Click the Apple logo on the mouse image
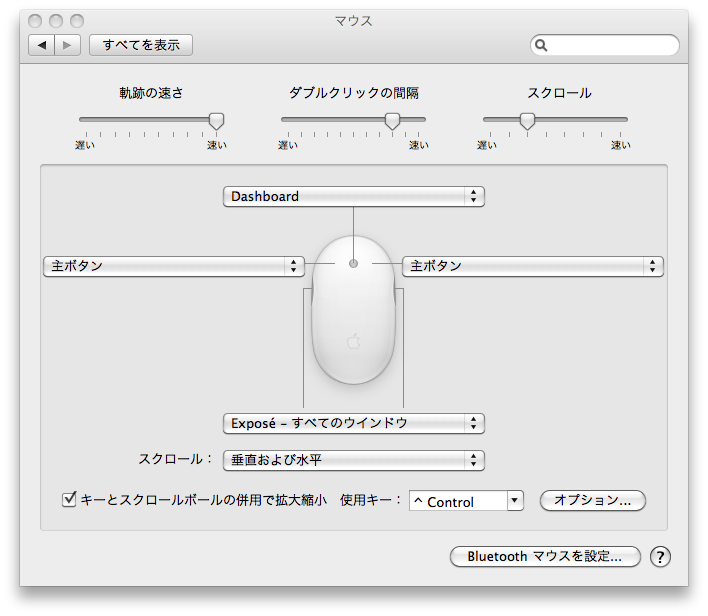The image size is (708, 616). click(x=353, y=342)
